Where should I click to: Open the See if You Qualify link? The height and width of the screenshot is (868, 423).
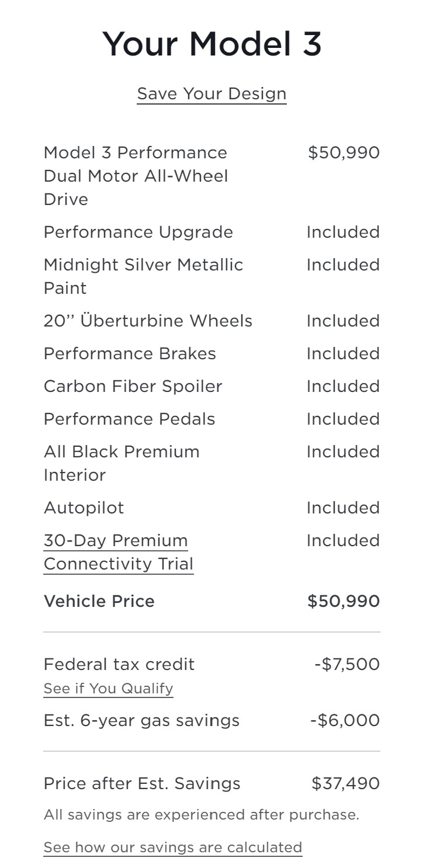click(x=108, y=688)
